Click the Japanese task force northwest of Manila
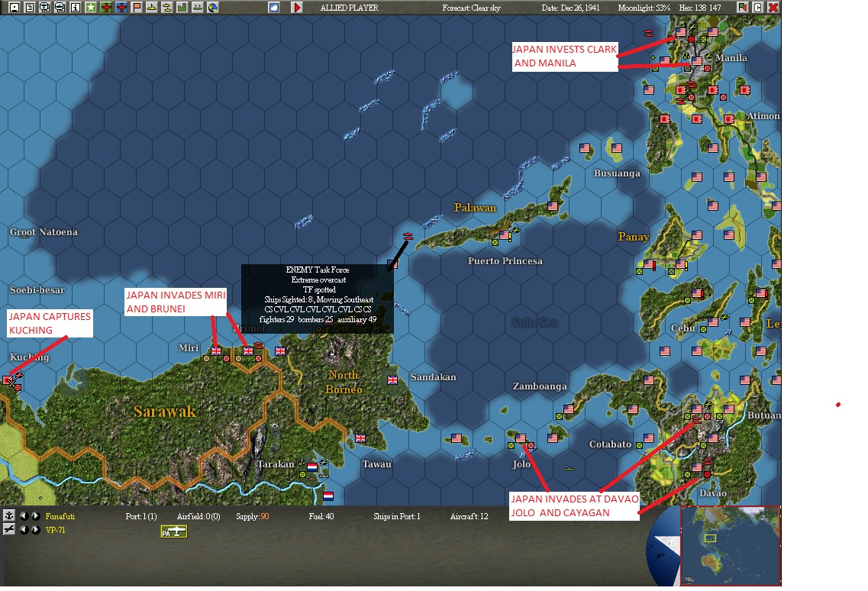This screenshot has width=868, height=591. pyautogui.click(x=649, y=33)
